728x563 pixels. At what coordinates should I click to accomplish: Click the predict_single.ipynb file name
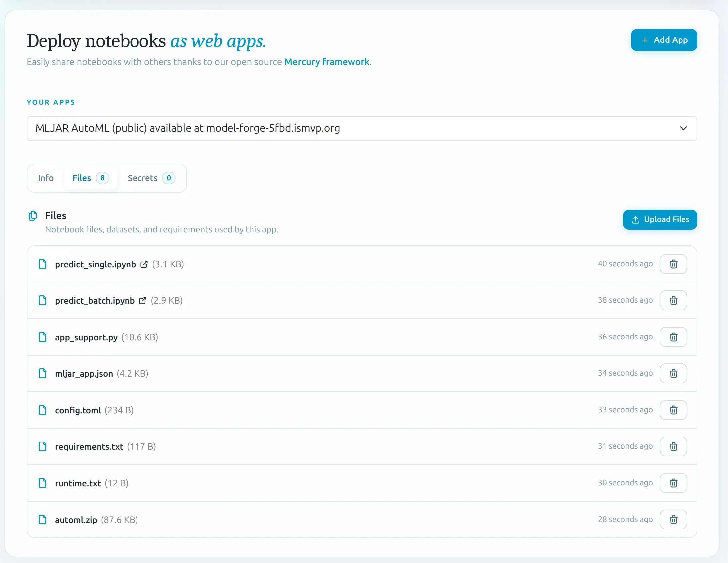click(95, 264)
